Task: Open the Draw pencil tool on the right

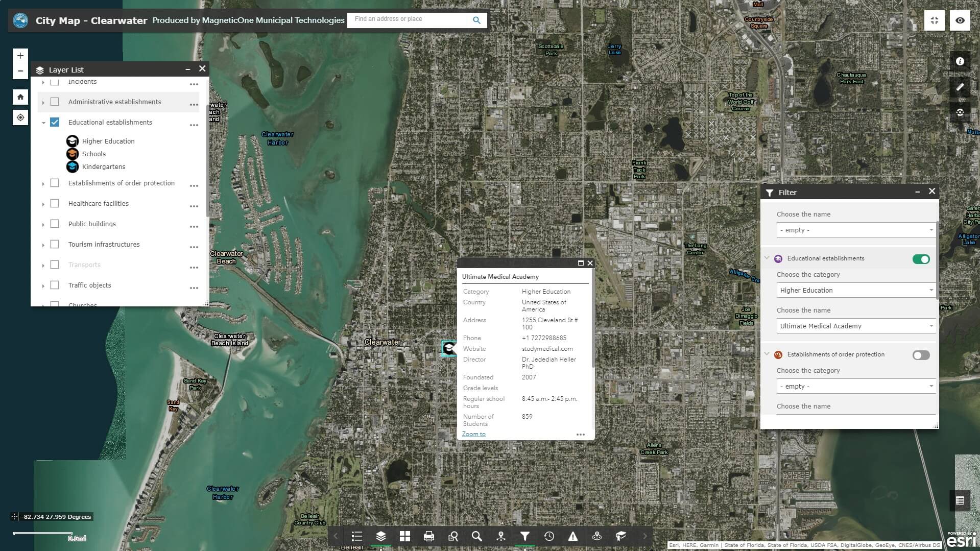Action: (x=960, y=87)
